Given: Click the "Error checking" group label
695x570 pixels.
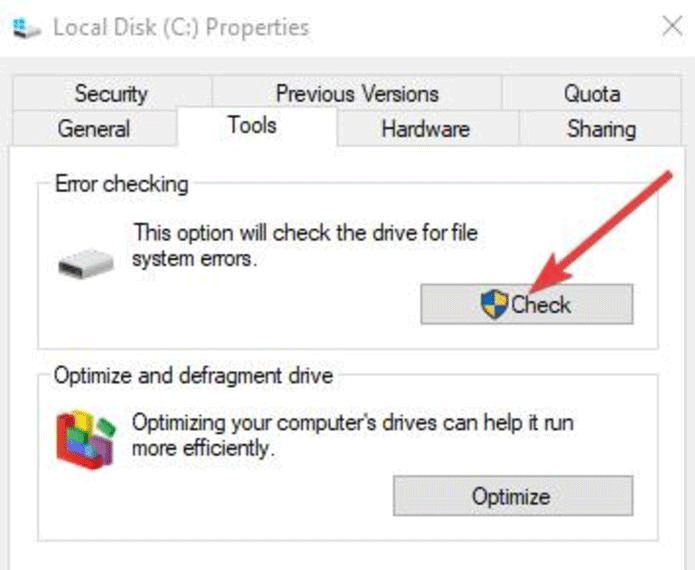Looking at the screenshot, I should point(121,184).
